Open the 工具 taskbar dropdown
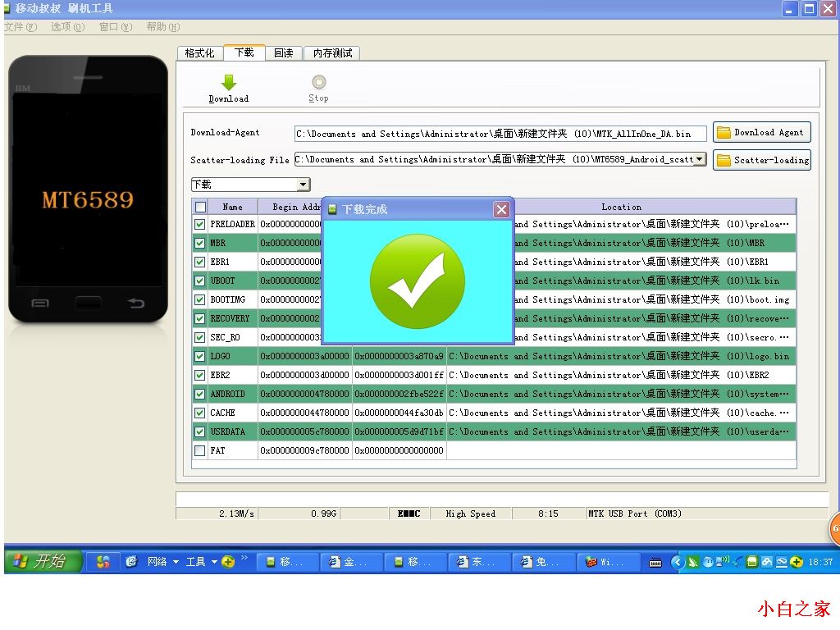Screen dimensions: 840x630 (x=201, y=561)
